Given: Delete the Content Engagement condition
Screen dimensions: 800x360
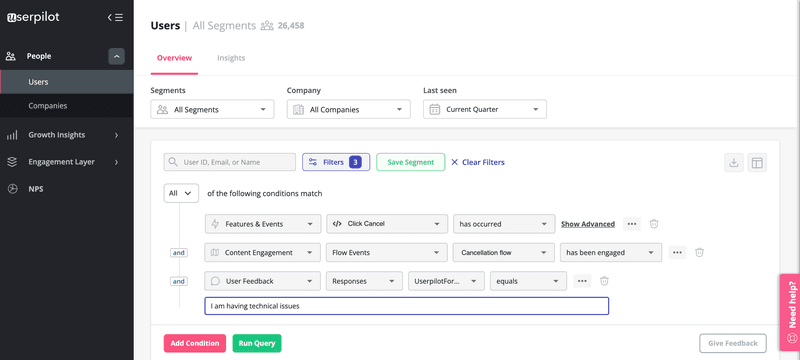Looking at the screenshot, I should pos(699,252).
